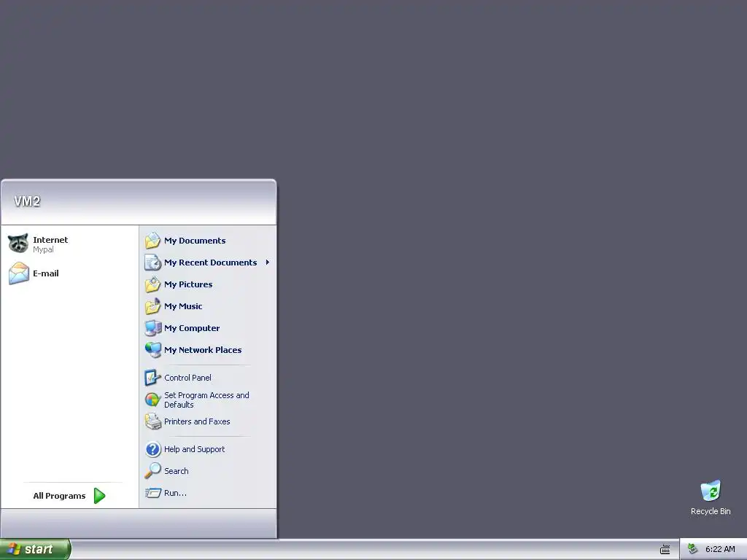Select My Documents menu entry text
This screenshot has height=560, width=747.
195,241
